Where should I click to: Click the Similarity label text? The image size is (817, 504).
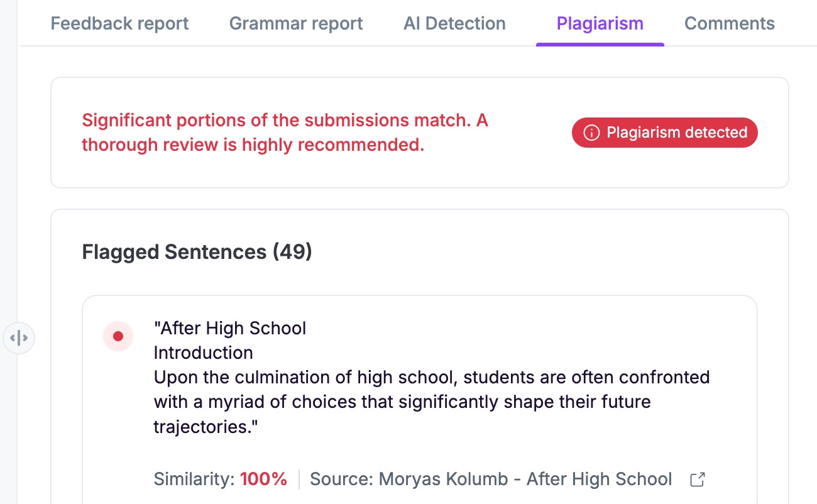194,479
